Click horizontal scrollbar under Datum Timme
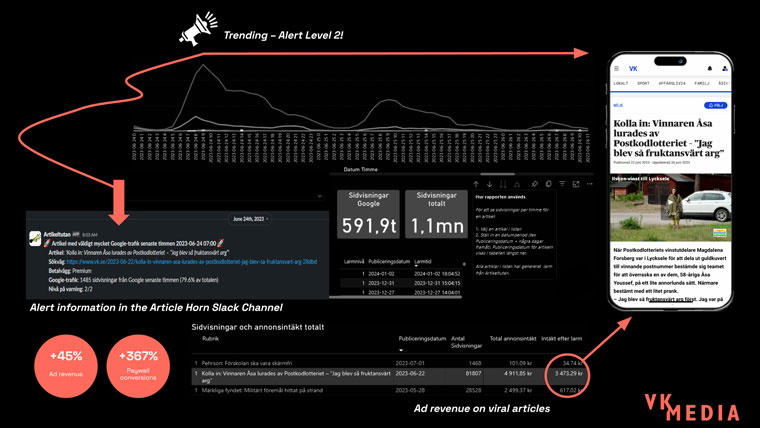 click(x=497, y=174)
